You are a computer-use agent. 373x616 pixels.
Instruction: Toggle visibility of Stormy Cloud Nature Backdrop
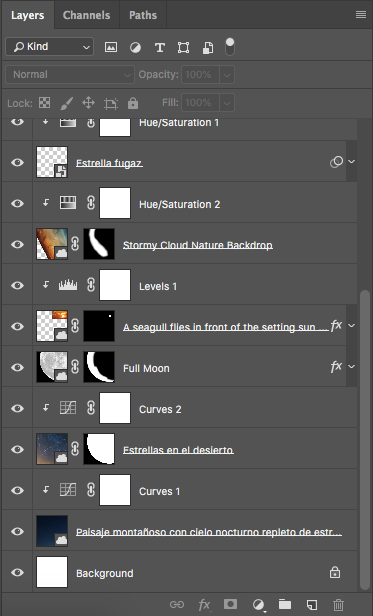17,244
